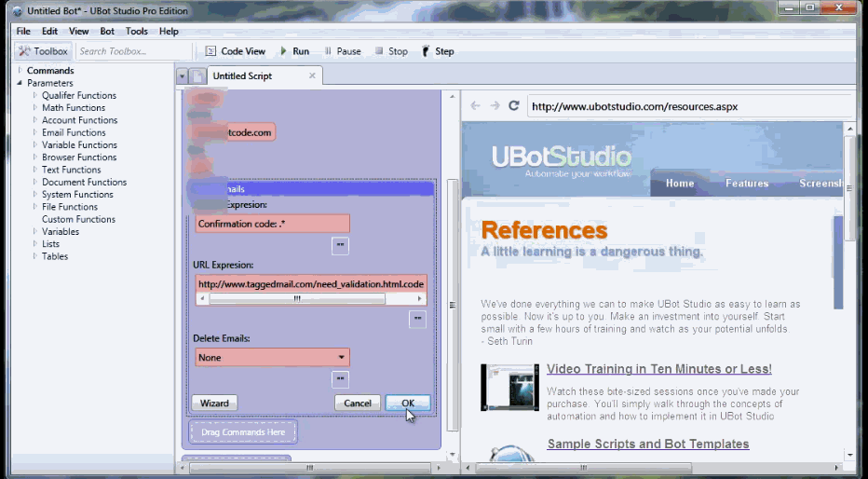This screenshot has width=868, height=479.
Task: Click the taggedcode.com parameter field
Action: (x=231, y=132)
